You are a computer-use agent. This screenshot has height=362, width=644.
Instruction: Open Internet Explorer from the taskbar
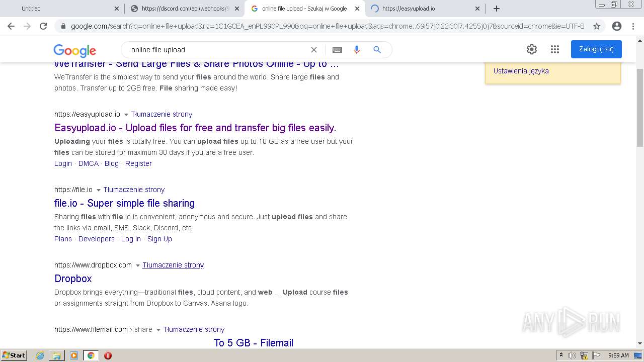point(40,355)
